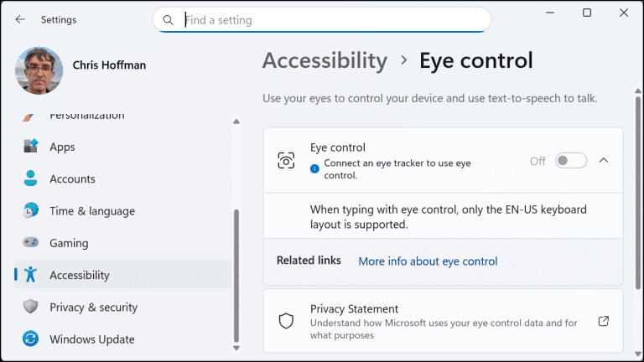644x362 pixels.
Task: Click the Windows Update sync icon
Action: coord(31,339)
